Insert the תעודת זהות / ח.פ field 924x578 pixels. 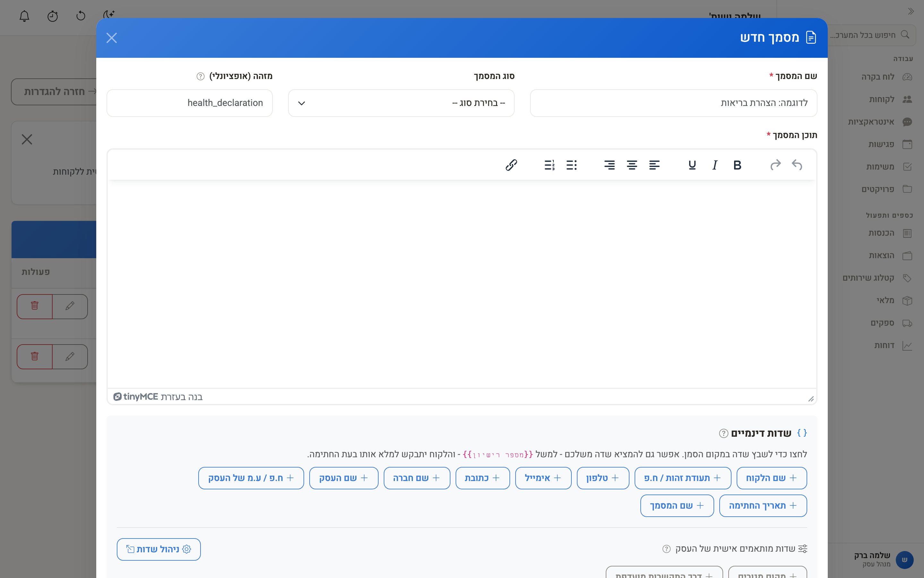coord(683,478)
